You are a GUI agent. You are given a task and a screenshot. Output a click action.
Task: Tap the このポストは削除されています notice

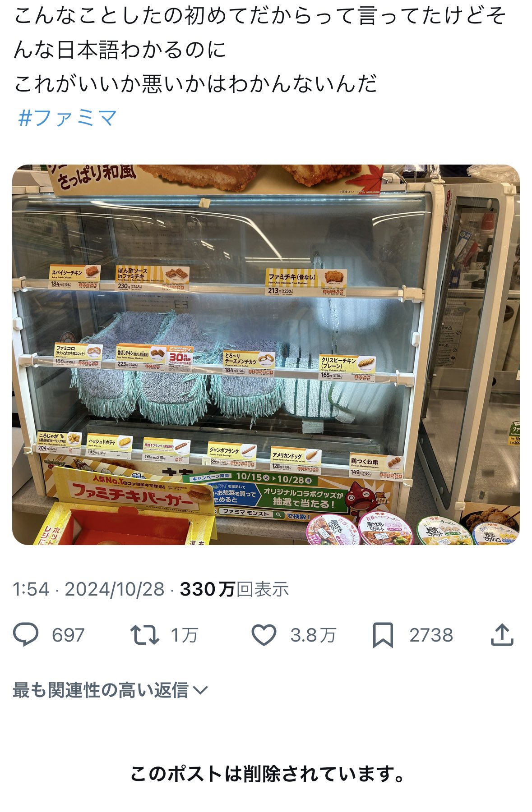pyautogui.click(x=266, y=774)
